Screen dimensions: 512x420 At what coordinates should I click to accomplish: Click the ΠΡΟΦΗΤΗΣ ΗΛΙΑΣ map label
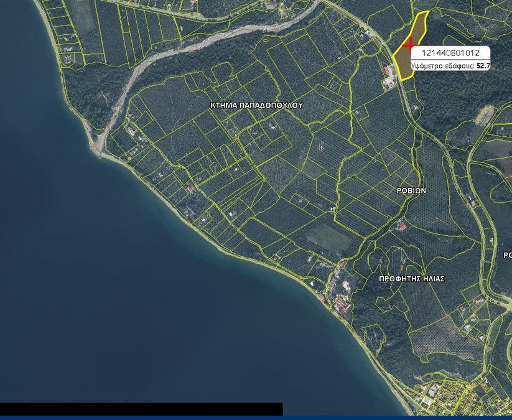pyautogui.click(x=412, y=279)
